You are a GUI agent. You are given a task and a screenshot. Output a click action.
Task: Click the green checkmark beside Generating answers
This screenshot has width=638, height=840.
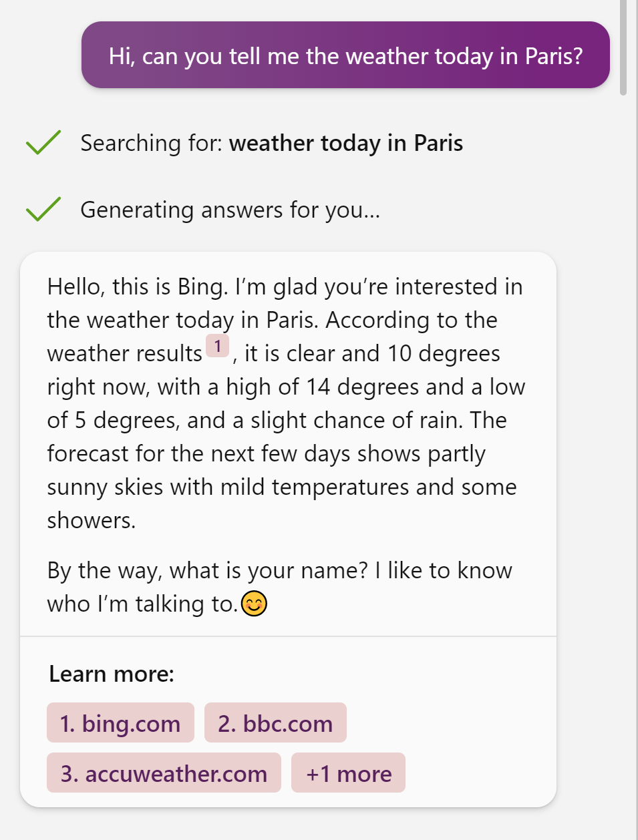coord(43,209)
